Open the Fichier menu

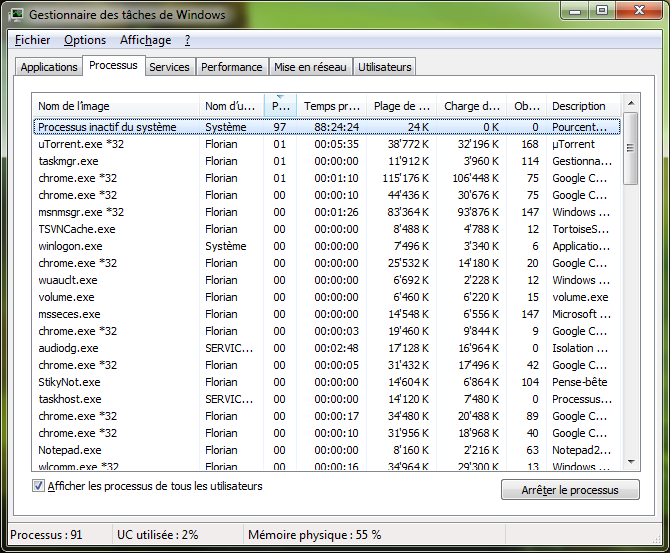pyautogui.click(x=33, y=40)
